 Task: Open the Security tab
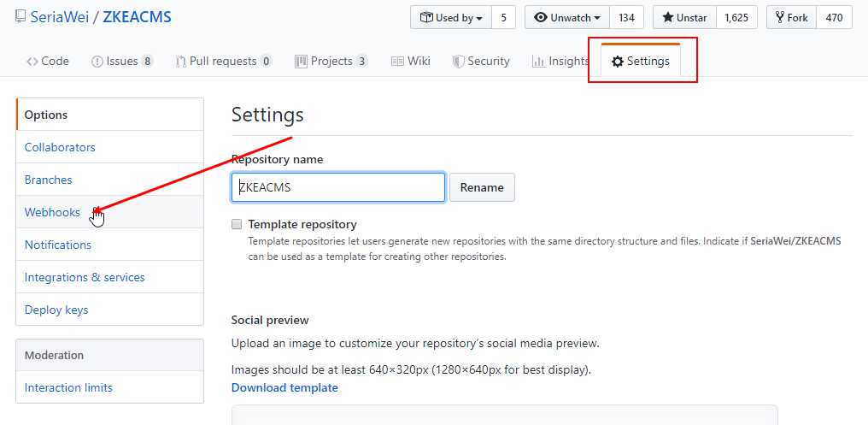tap(481, 61)
